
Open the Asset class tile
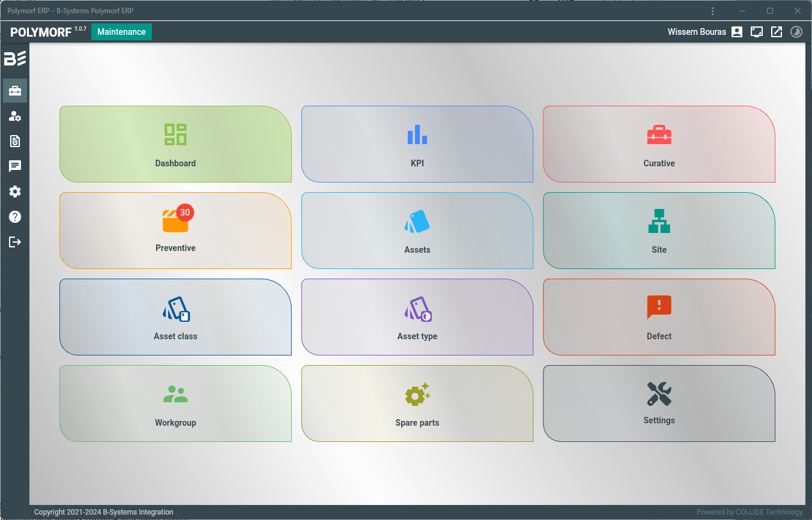click(175, 317)
